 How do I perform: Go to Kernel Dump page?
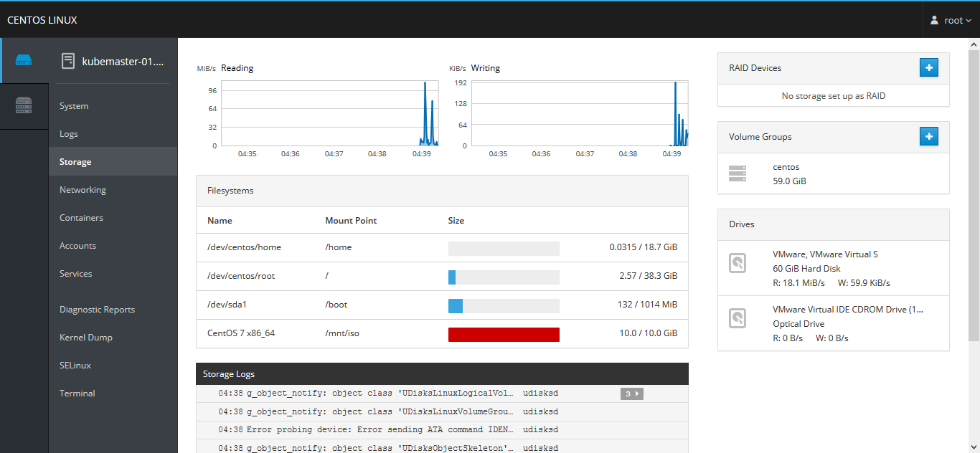pos(113,338)
